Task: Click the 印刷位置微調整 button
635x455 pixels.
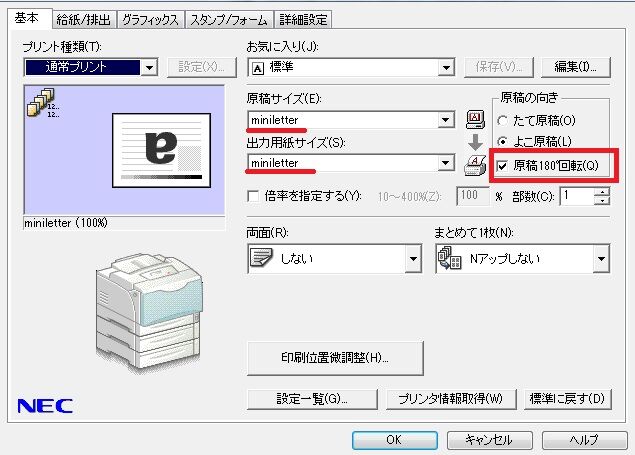Action: click(335, 358)
